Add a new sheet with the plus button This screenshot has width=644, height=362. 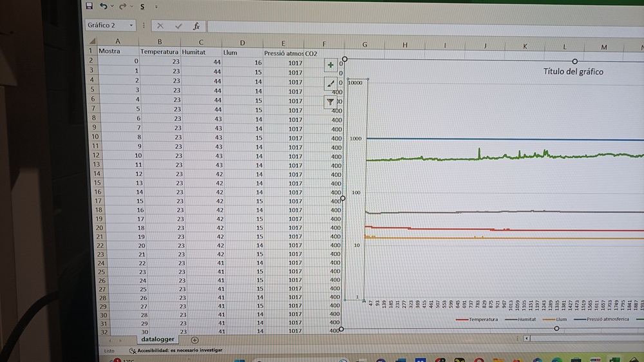tap(194, 339)
